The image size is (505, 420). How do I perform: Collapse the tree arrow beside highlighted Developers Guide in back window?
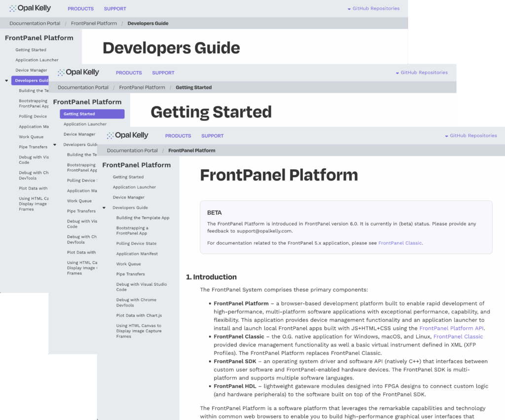pyautogui.click(x=6, y=80)
